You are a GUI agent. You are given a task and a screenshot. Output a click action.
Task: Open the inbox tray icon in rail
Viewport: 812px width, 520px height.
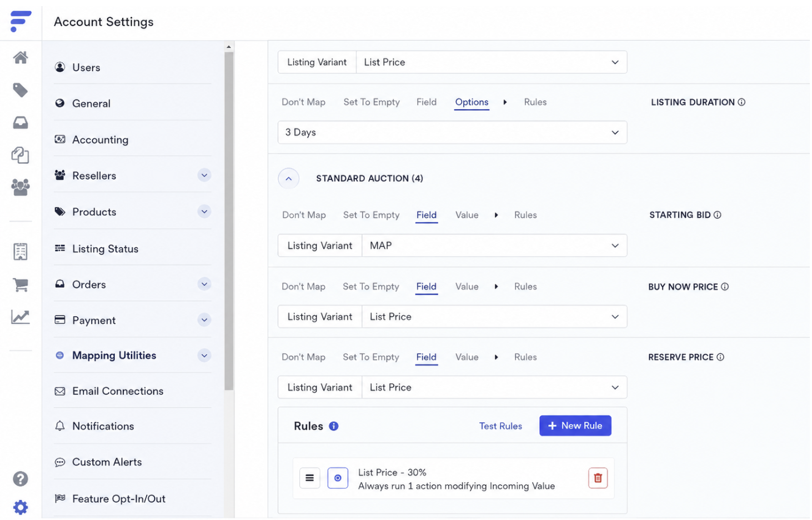pyautogui.click(x=21, y=123)
